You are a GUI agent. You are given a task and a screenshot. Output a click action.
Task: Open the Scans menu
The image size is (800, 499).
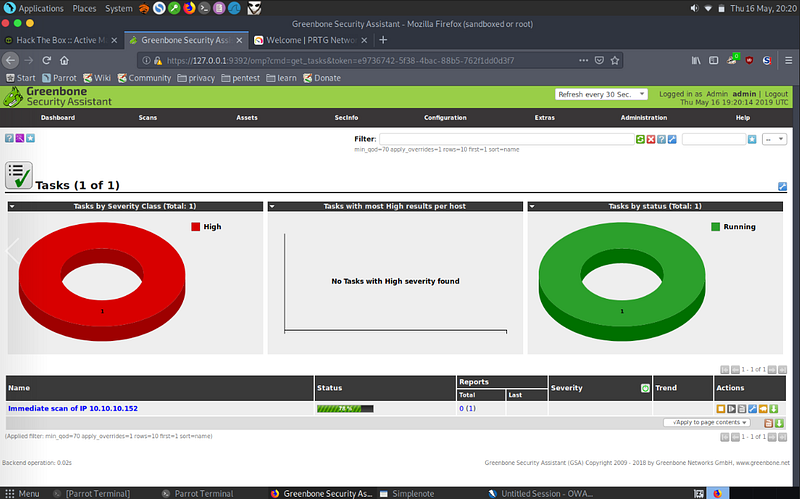pyautogui.click(x=148, y=117)
